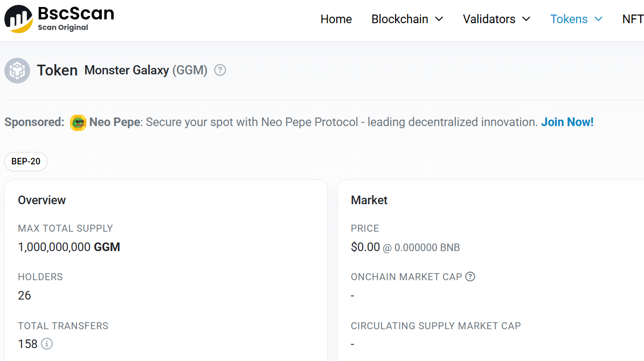Click the Monster Galaxy token cube icon
Screen dimensions: 644x361
click(17, 71)
